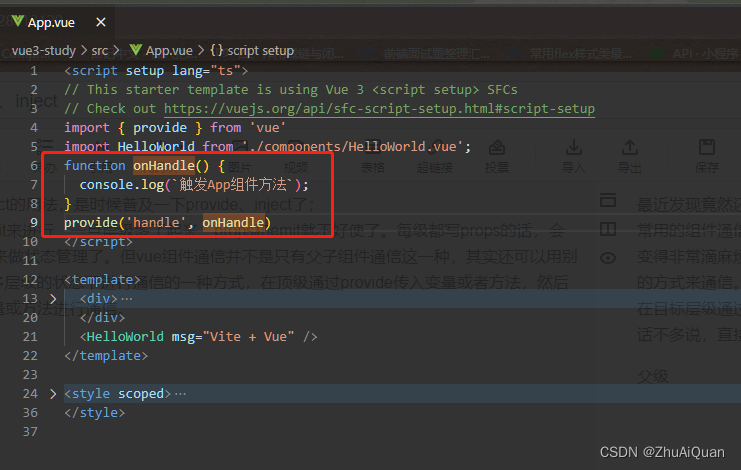Click onHandle in the function declaration

pyautogui.click(x=164, y=165)
